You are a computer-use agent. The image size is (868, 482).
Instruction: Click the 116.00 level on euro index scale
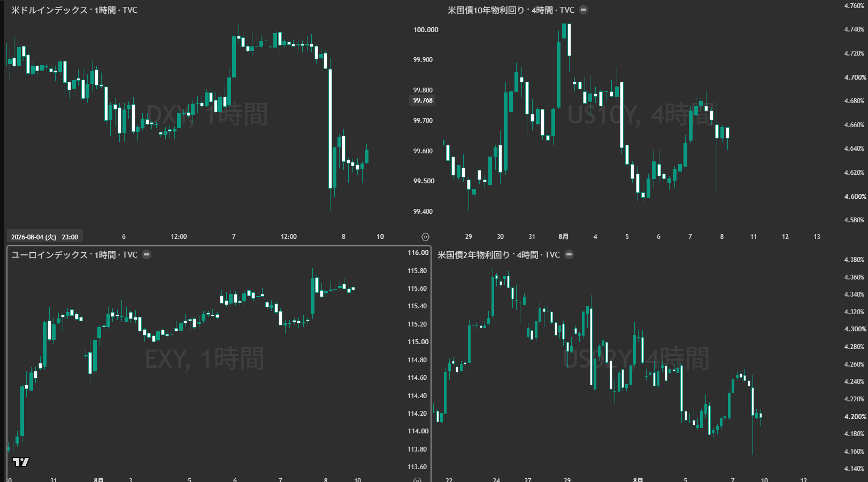point(418,252)
